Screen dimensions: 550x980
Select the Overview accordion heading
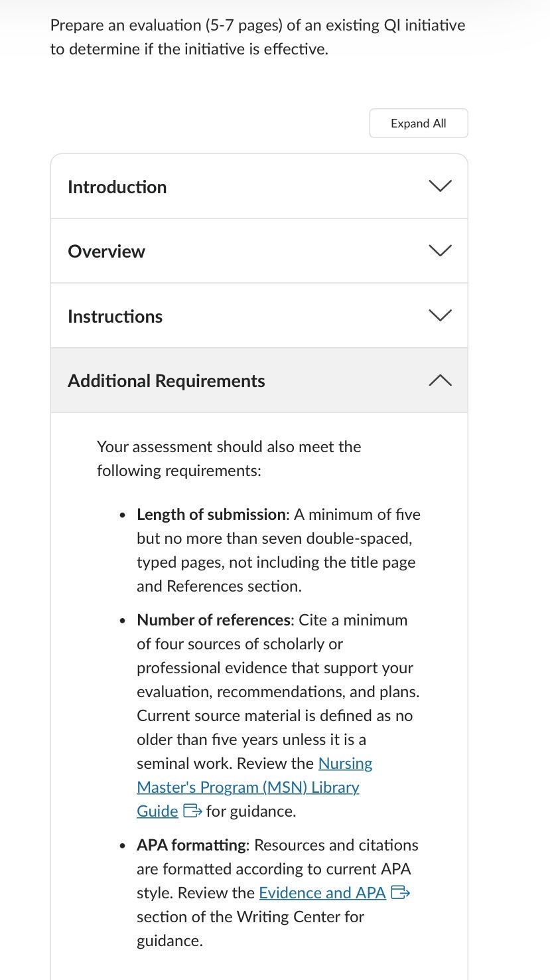(x=106, y=252)
